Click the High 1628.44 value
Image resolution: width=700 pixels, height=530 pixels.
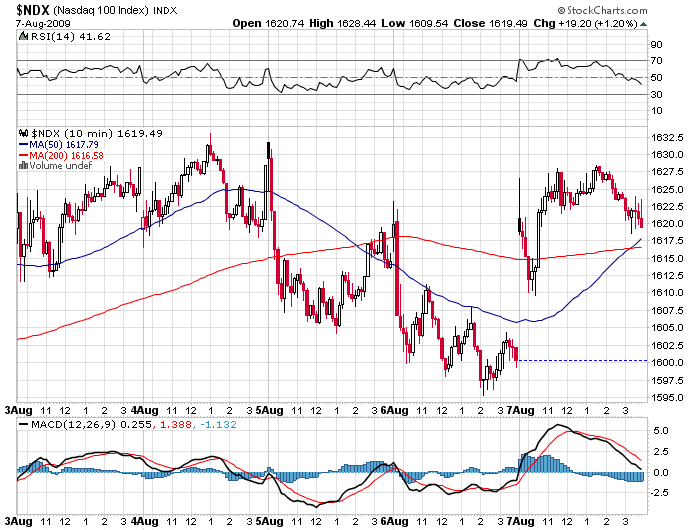point(343,23)
